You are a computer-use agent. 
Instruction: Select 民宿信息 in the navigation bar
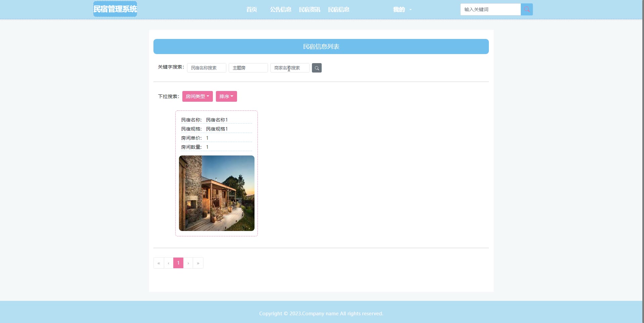click(x=338, y=9)
